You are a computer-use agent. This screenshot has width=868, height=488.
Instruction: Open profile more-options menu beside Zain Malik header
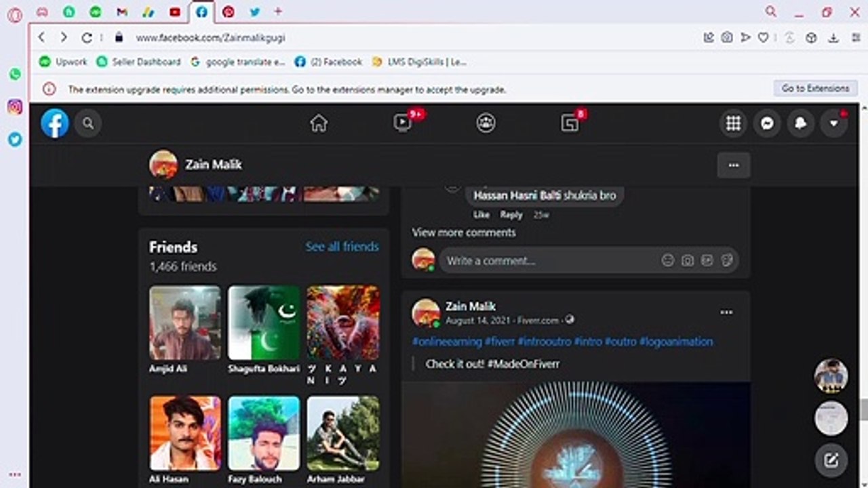coord(734,165)
